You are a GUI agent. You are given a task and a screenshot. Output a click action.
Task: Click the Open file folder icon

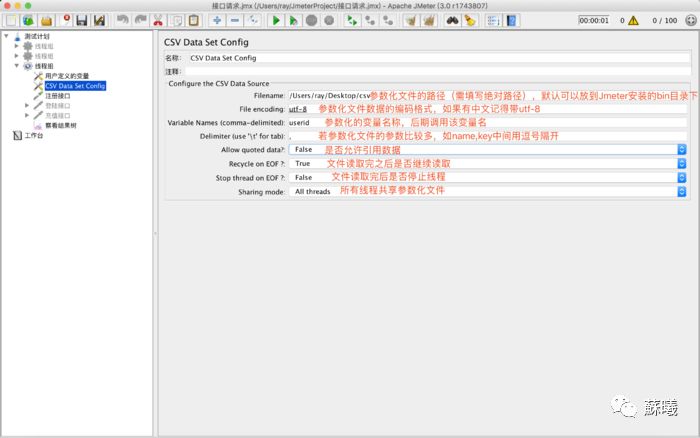coord(46,21)
